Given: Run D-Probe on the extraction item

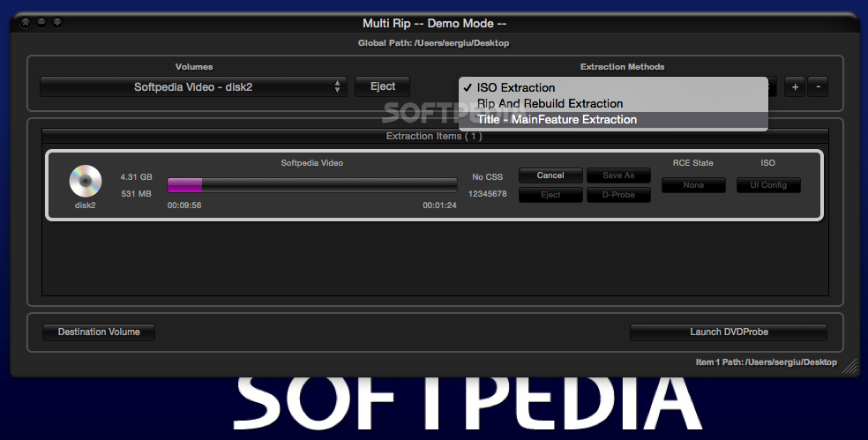Looking at the screenshot, I should point(618,195).
